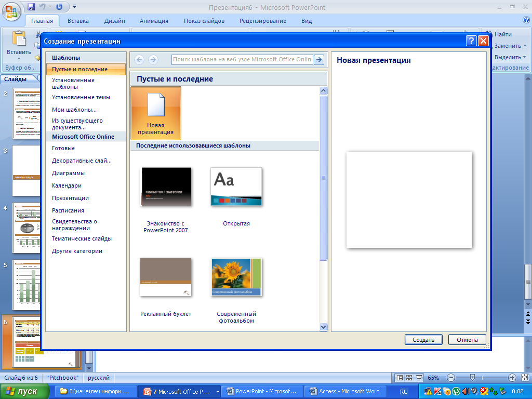The image size is (532, 399).
Task: Open the Главная ribbon tab
Action: (x=42, y=21)
